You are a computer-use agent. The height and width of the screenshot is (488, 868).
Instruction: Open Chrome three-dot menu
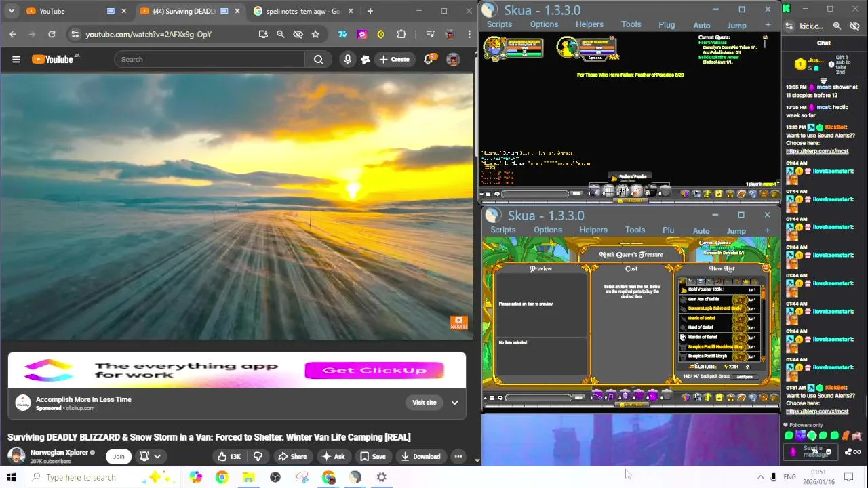click(x=469, y=34)
